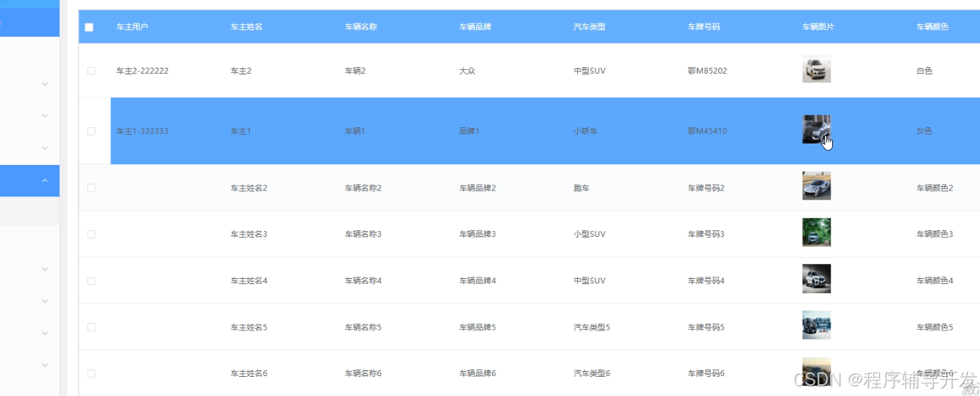Click the owner name cell 车主2
Viewport: 980px width, 396px height.
[x=241, y=71]
